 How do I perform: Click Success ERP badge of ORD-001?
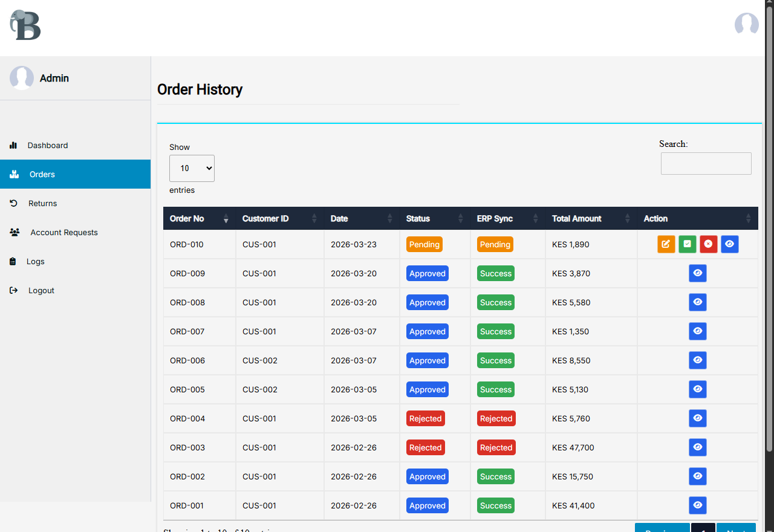(496, 505)
